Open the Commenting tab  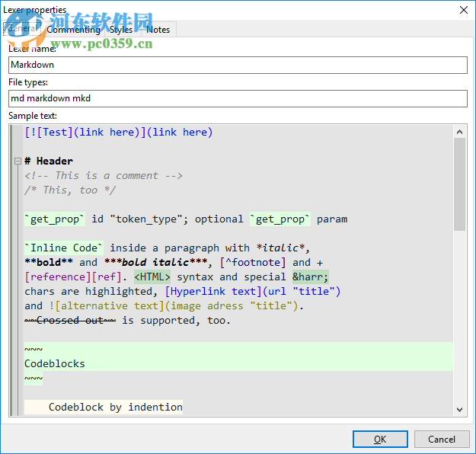click(73, 30)
